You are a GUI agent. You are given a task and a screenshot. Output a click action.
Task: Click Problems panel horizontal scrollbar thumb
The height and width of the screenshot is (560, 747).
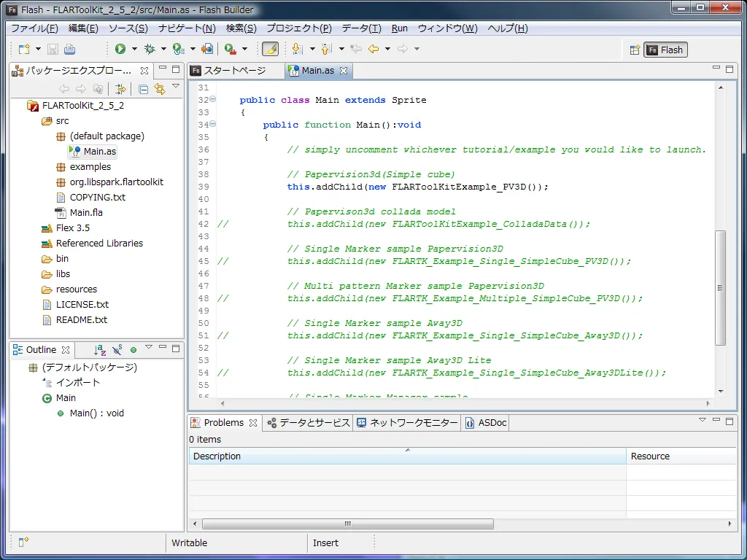[x=348, y=524]
